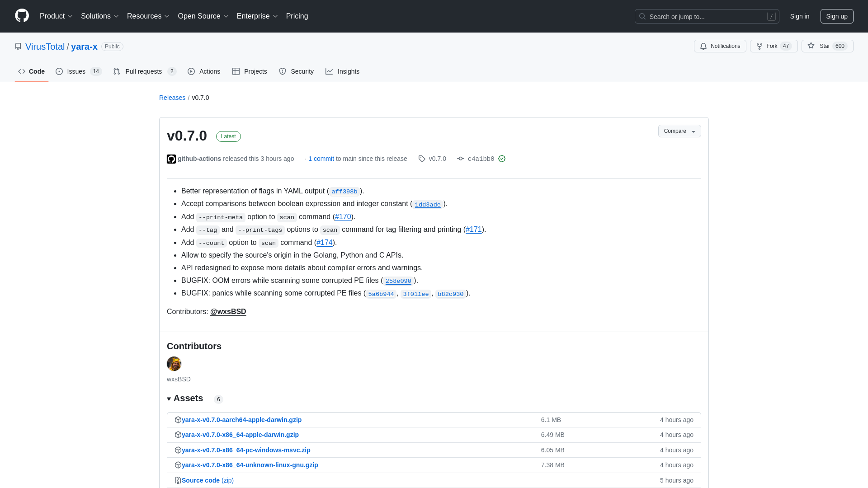This screenshot has height=488, width=868.
Task: Click the wxsBSD name under Contributors
Action: (179, 379)
